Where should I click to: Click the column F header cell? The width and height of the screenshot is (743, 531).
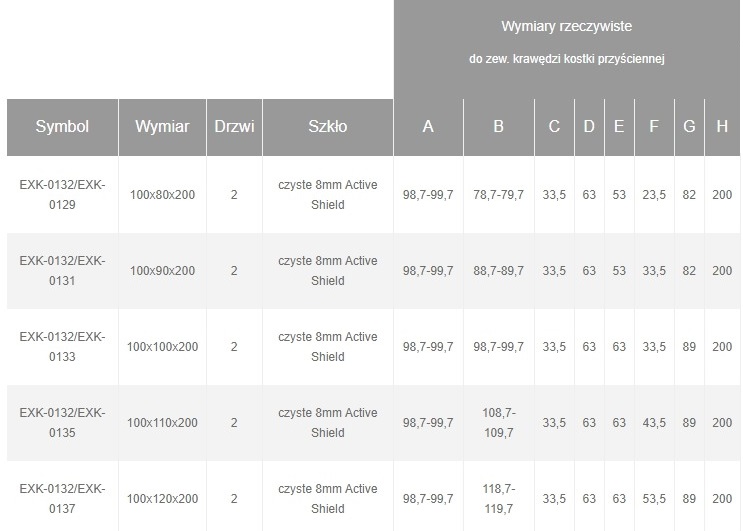(654, 127)
